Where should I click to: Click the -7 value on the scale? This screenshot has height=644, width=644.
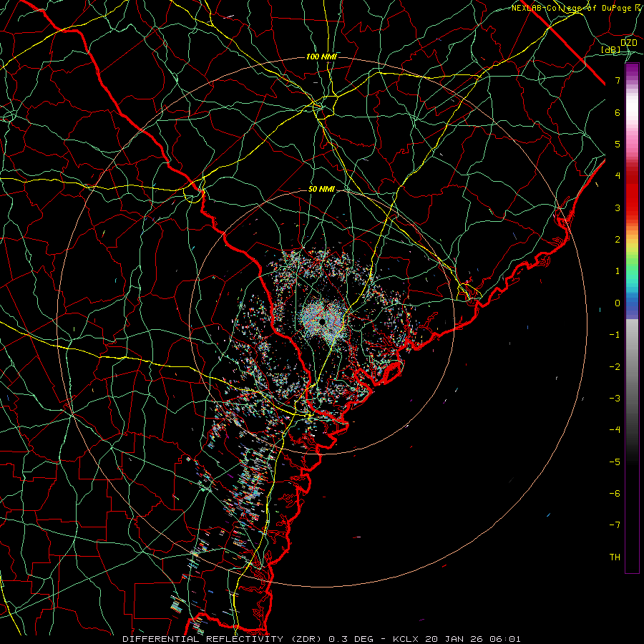(x=615, y=525)
